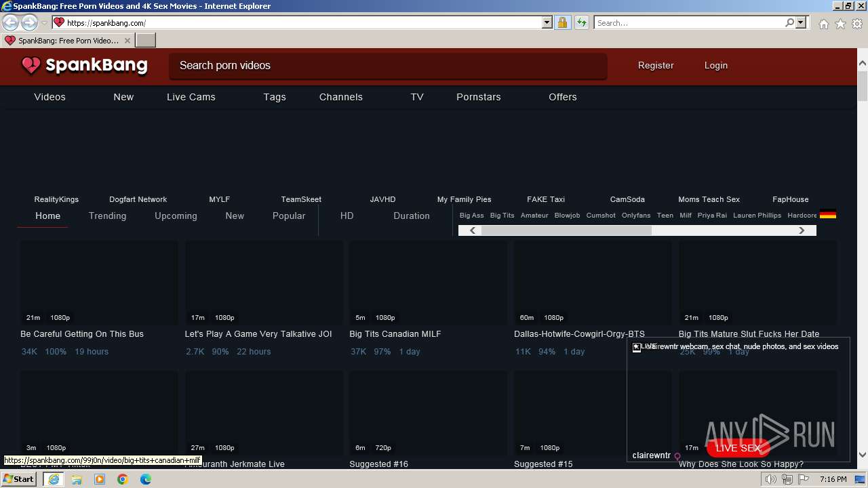This screenshot has width=868, height=488.
Task: Click the page scrollbar up arrow
Action: [863, 64]
